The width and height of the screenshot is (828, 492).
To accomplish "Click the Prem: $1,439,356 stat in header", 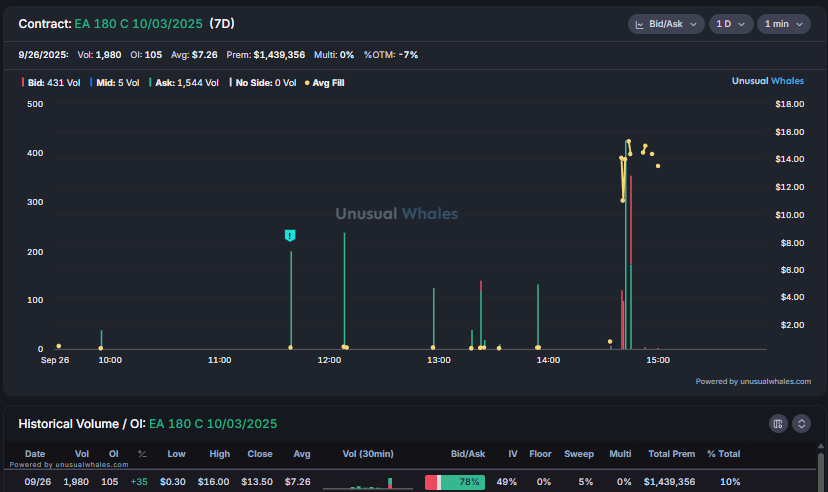I will [x=266, y=55].
